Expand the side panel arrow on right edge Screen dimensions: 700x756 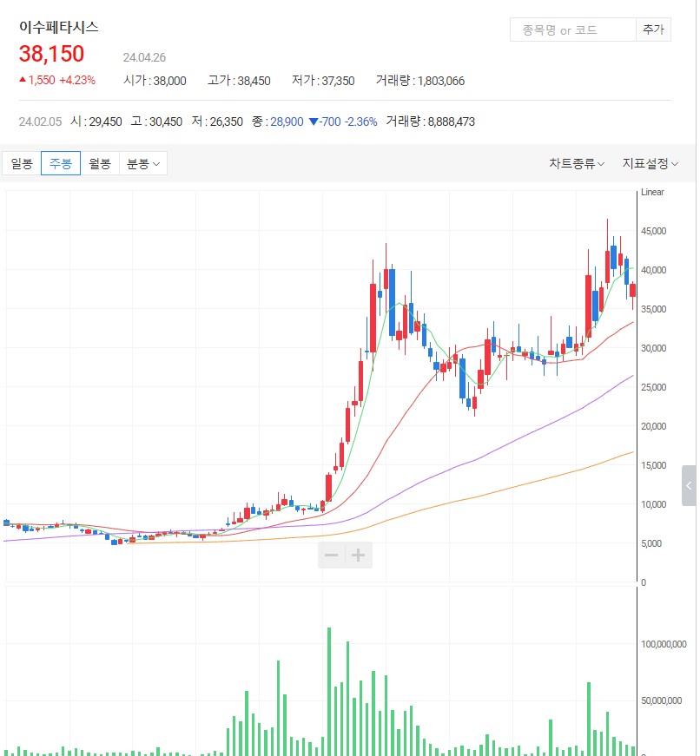(689, 485)
